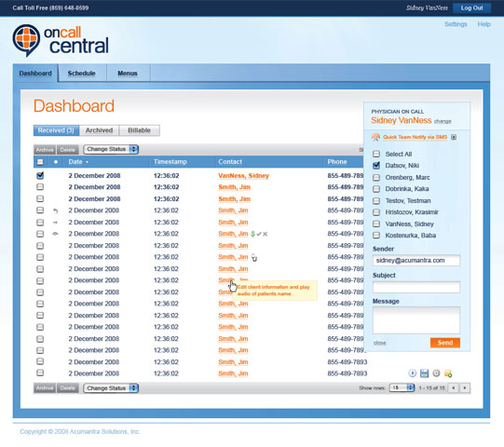The width and height of the screenshot is (504, 447).
Task: Open the top Change Status dropdown
Action: (111, 149)
